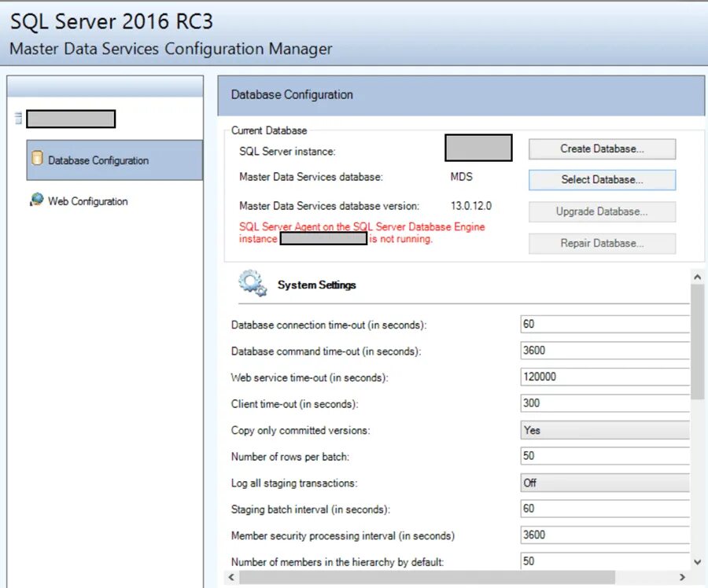Viewport: 708px width, 588px height.
Task: Click the Database command time-out field
Action: click(605, 351)
